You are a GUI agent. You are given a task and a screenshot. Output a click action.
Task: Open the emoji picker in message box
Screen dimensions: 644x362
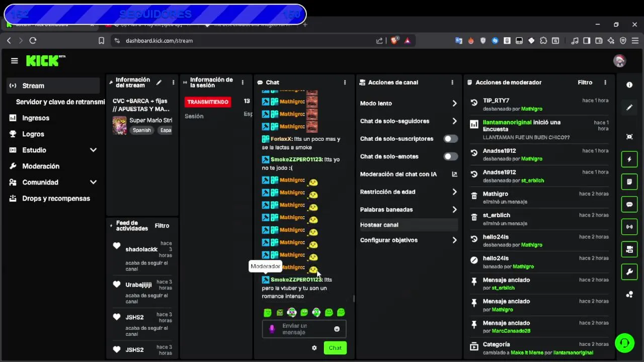click(x=337, y=329)
